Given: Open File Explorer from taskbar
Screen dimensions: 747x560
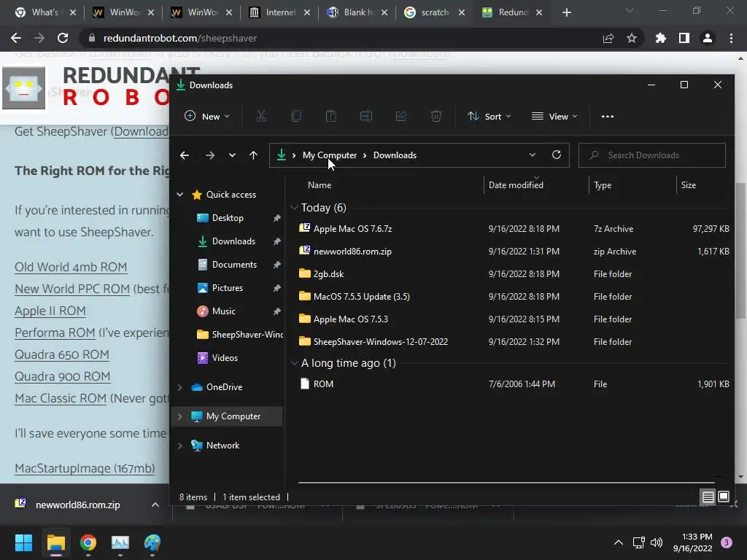Looking at the screenshot, I should pyautogui.click(x=55, y=542).
